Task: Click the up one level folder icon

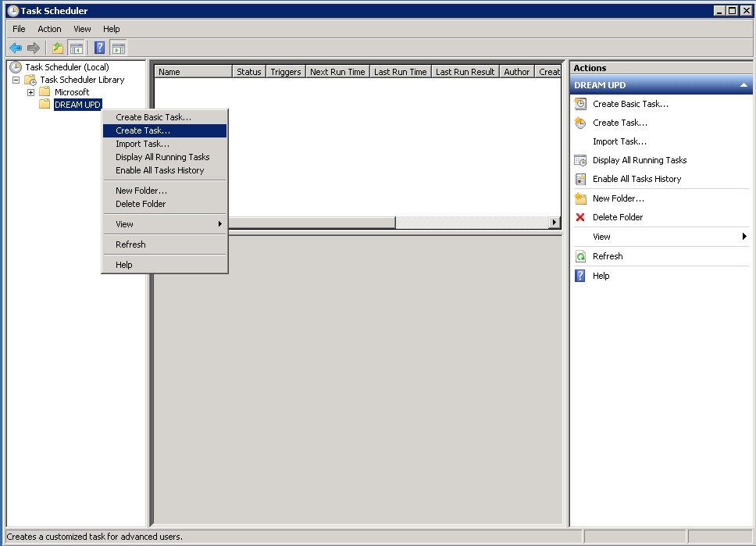Action: pos(58,48)
